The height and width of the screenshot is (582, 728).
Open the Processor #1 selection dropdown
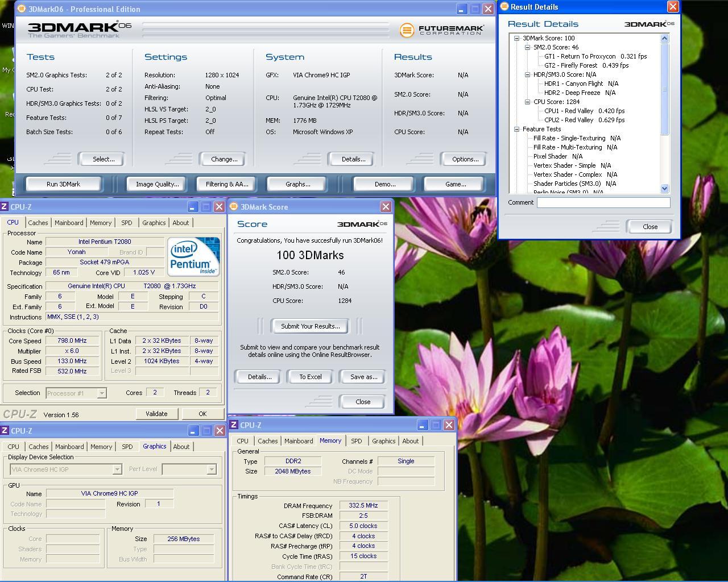coord(101,393)
